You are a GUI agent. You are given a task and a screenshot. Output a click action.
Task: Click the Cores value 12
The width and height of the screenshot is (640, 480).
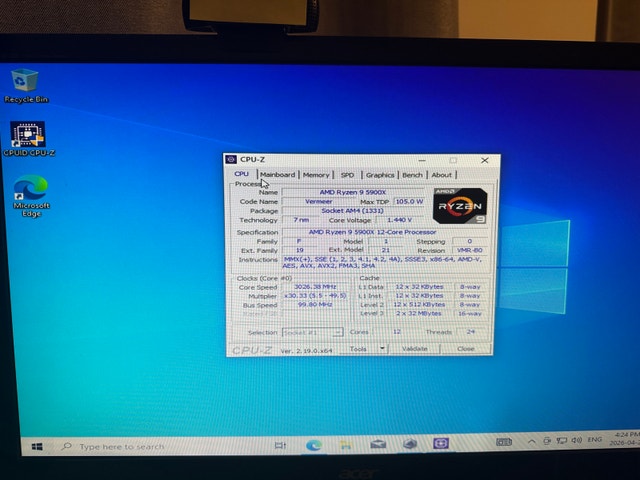coord(396,332)
